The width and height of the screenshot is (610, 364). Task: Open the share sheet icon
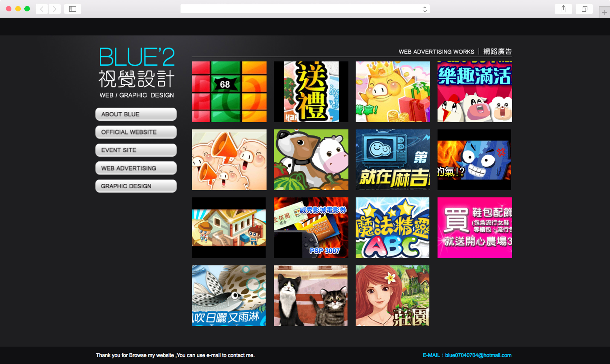point(563,9)
